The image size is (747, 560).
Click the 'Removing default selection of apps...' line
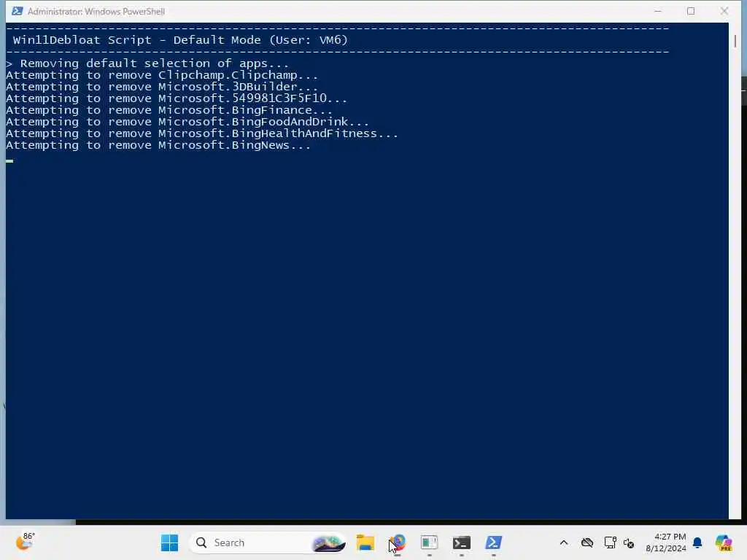[x=147, y=63]
